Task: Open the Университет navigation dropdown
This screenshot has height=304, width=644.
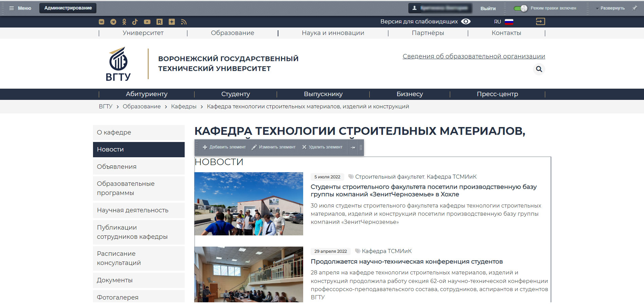Action: (143, 33)
